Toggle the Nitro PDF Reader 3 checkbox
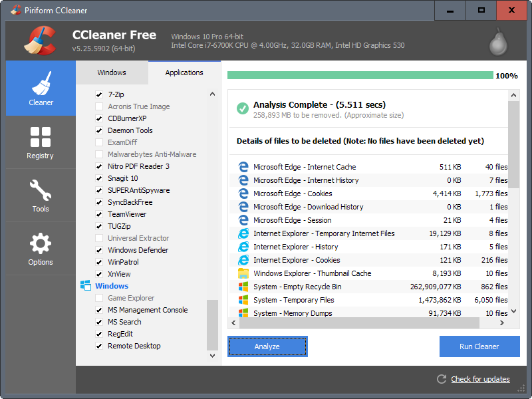The width and height of the screenshot is (532, 399). 99,166
